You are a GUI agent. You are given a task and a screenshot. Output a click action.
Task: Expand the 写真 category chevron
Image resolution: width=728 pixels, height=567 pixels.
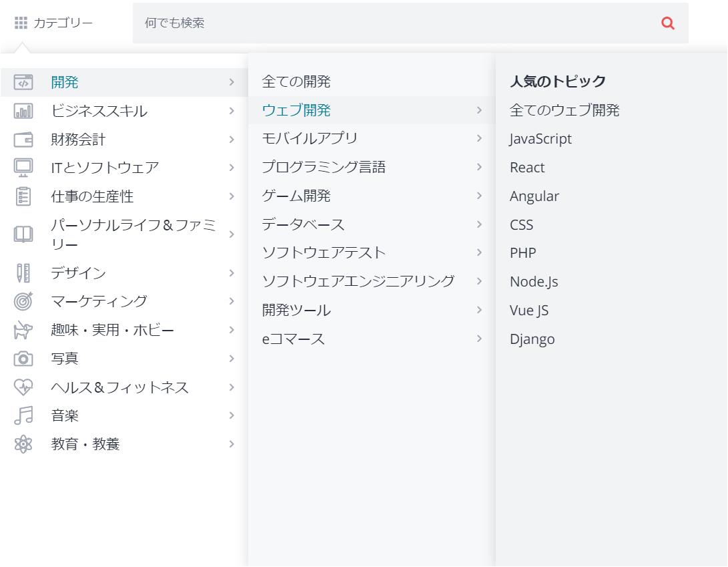coord(232,359)
